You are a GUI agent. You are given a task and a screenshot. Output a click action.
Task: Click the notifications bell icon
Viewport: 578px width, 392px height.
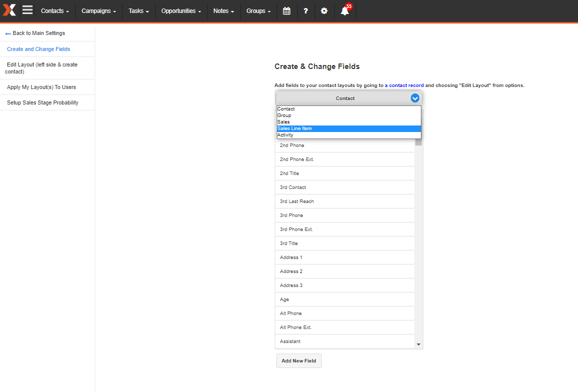pos(345,11)
